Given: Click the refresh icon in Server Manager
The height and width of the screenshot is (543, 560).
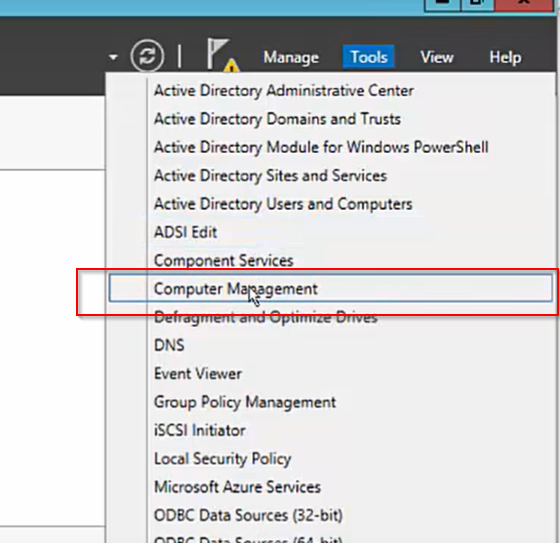Looking at the screenshot, I should (x=147, y=56).
